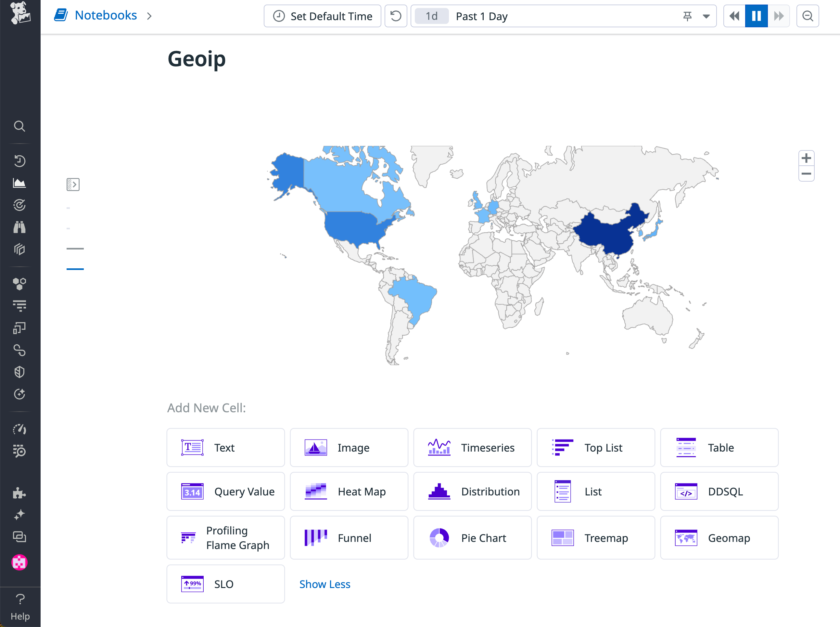Expand the breadcrumb chevron next to Notebooks
Image resolution: width=840 pixels, height=627 pixels.
149,16
